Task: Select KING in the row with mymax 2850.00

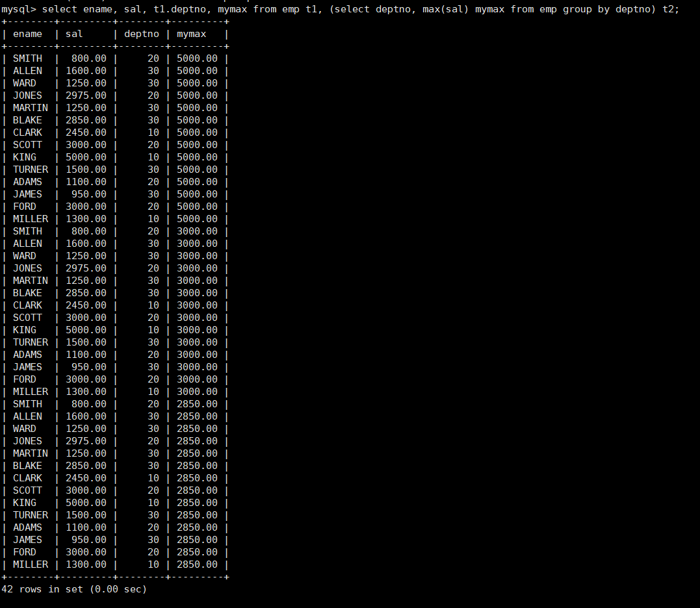Action: [25, 503]
